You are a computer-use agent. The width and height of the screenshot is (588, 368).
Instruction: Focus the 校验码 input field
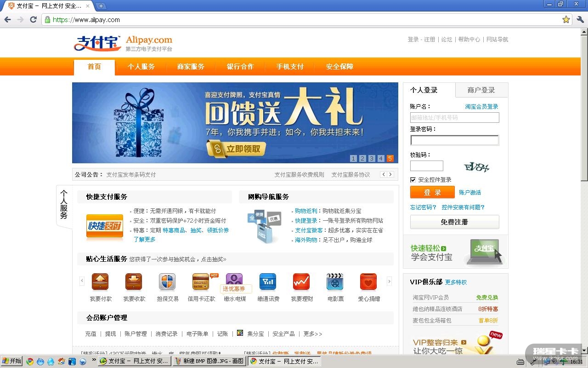click(x=427, y=166)
